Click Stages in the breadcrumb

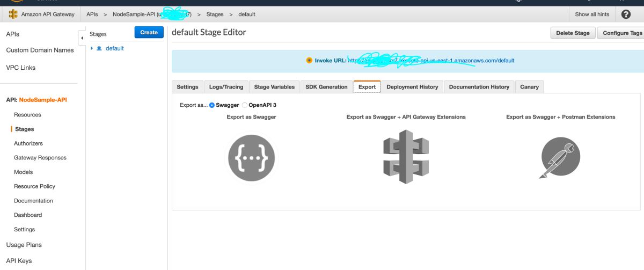pyautogui.click(x=215, y=14)
